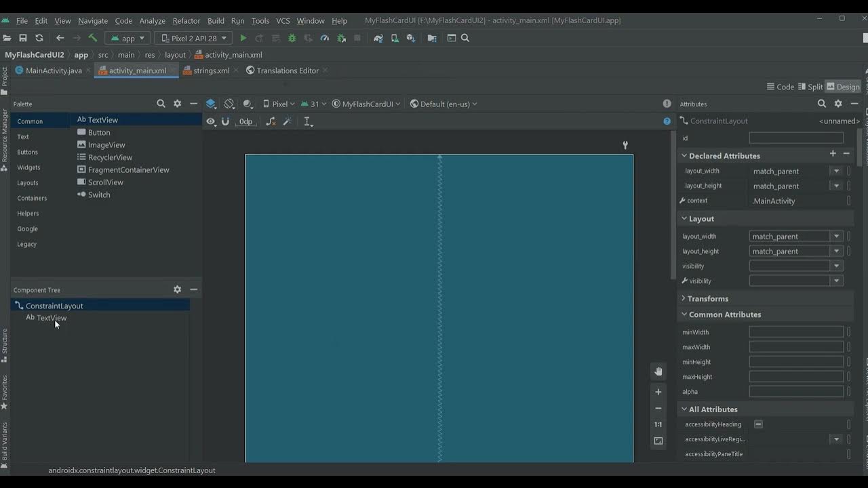
Task: Click the Zoom Out minus button
Action: 658,408
